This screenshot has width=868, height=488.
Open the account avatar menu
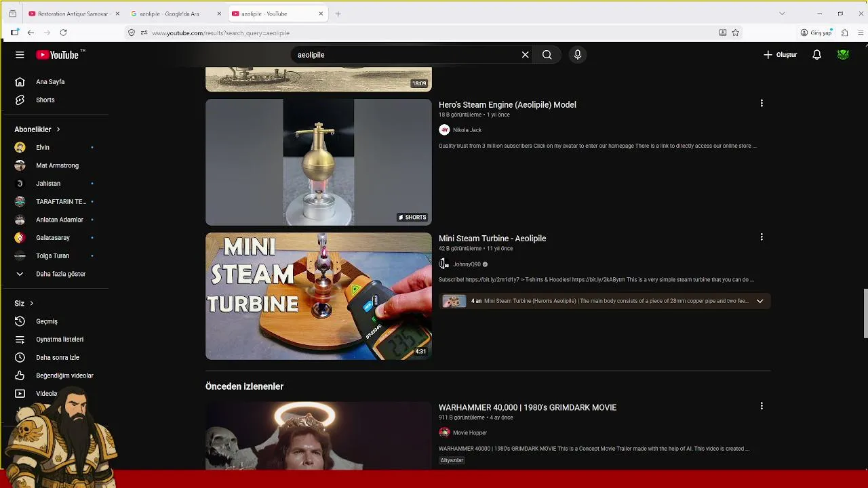(x=844, y=55)
